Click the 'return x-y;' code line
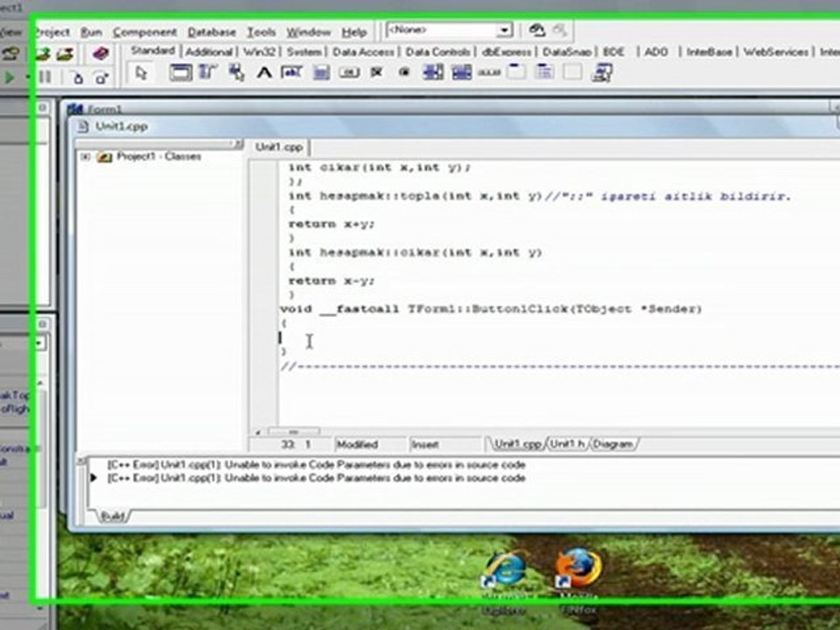This screenshot has width=840, height=630. coord(332,281)
